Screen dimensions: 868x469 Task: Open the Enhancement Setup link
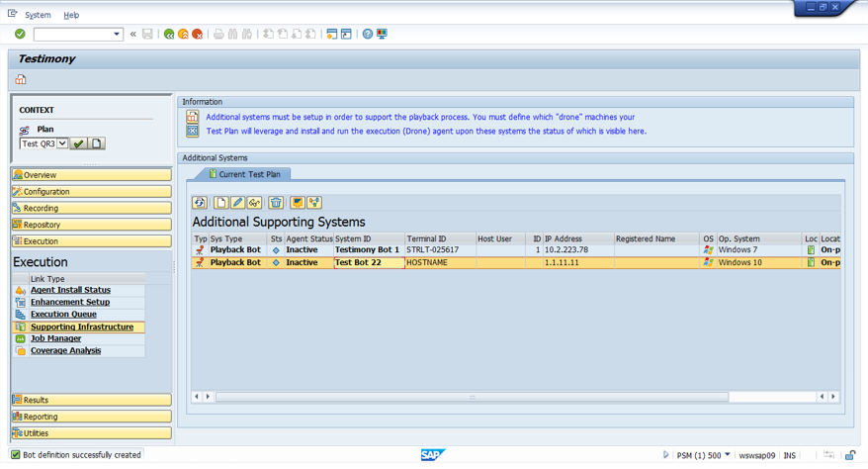(70, 303)
